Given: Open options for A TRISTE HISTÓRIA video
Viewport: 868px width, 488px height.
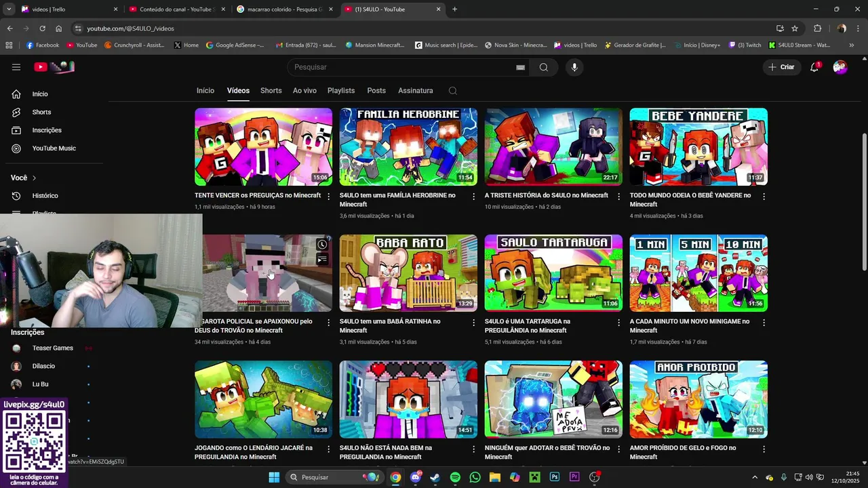Looking at the screenshot, I should click(x=618, y=196).
